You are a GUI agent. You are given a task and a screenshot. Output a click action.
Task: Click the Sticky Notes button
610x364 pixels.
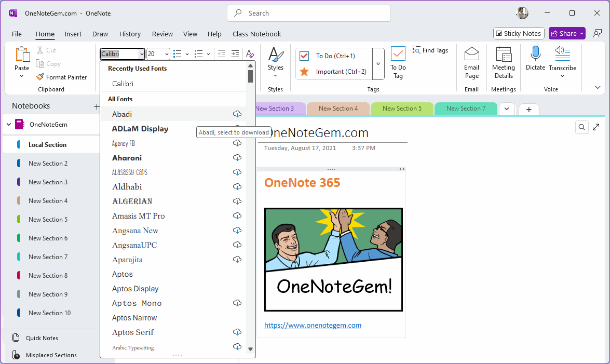coord(519,33)
